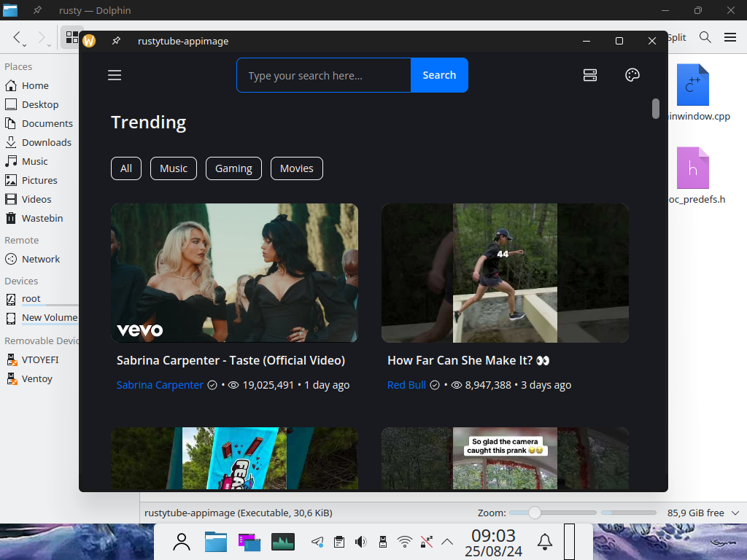Viewport: 747px width, 560px height.
Task: Open the Sabrina Carpenter channel link
Action: coord(160,385)
